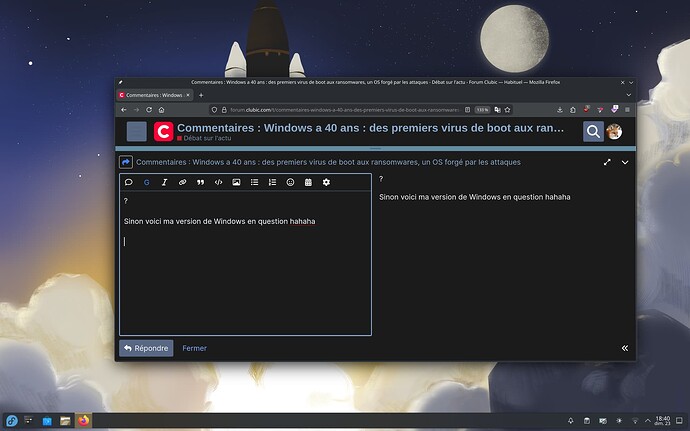Open the emoji picker
The height and width of the screenshot is (431, 690).
[290, 182]
